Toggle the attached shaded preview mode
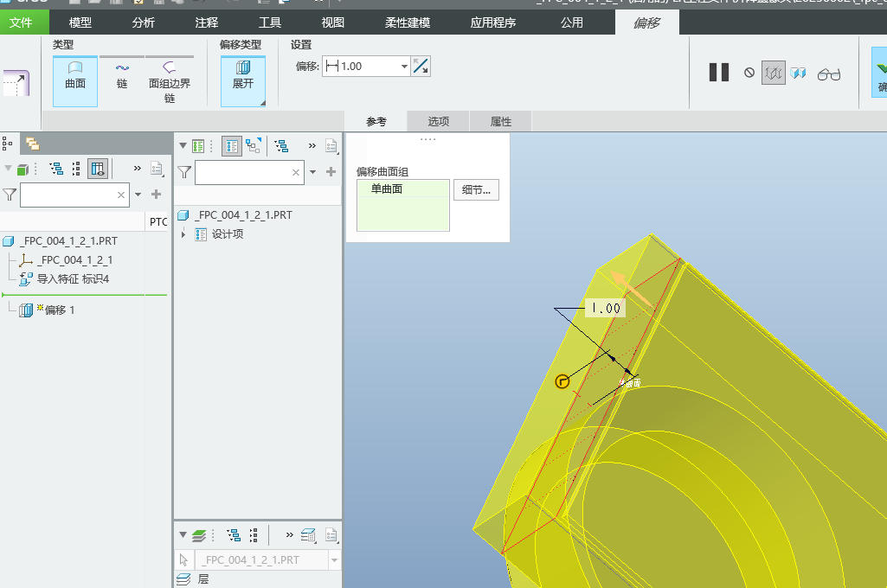 [798, 73]
